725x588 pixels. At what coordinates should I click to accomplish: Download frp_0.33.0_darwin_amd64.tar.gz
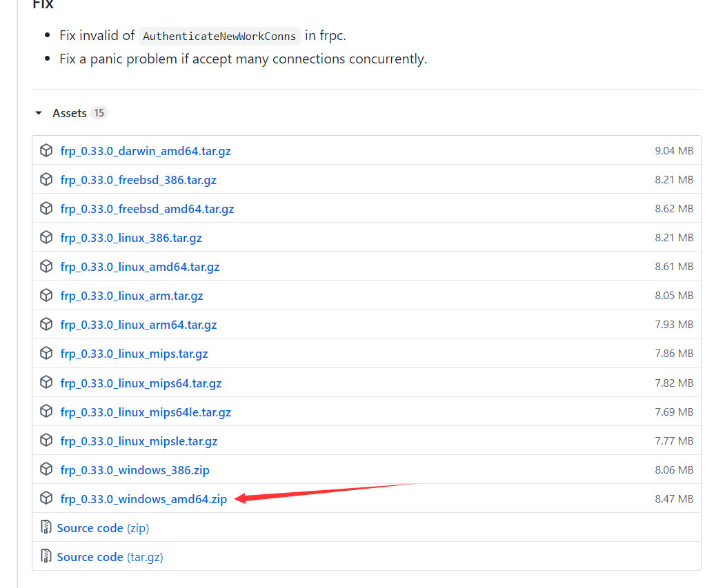145,151
